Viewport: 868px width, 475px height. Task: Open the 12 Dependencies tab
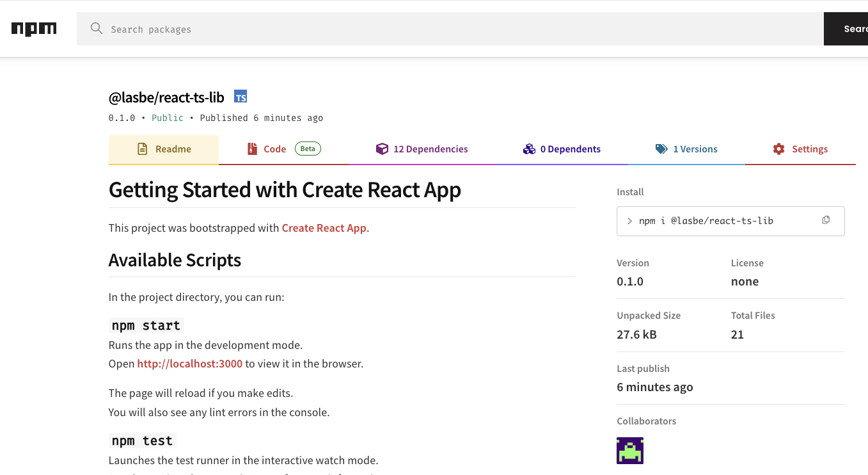click(x=422, y=150)
